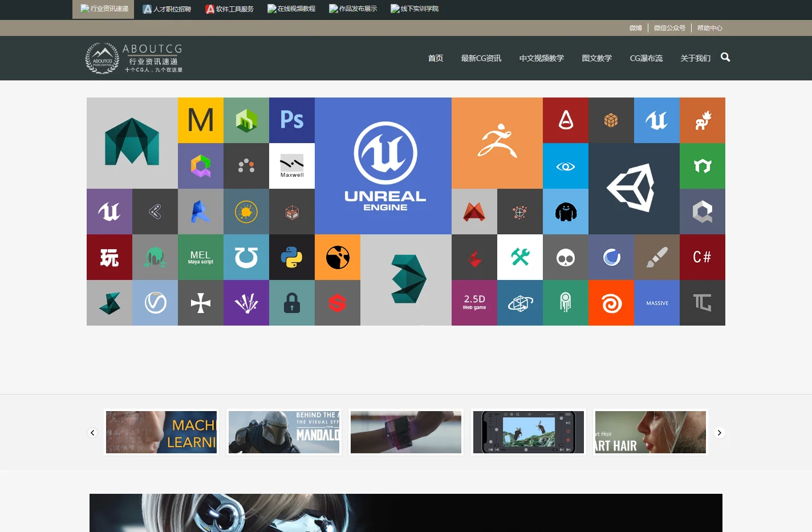812x532 pixels.
Task: Click the Houdini orange swirl tile
Action: (611, 303)
